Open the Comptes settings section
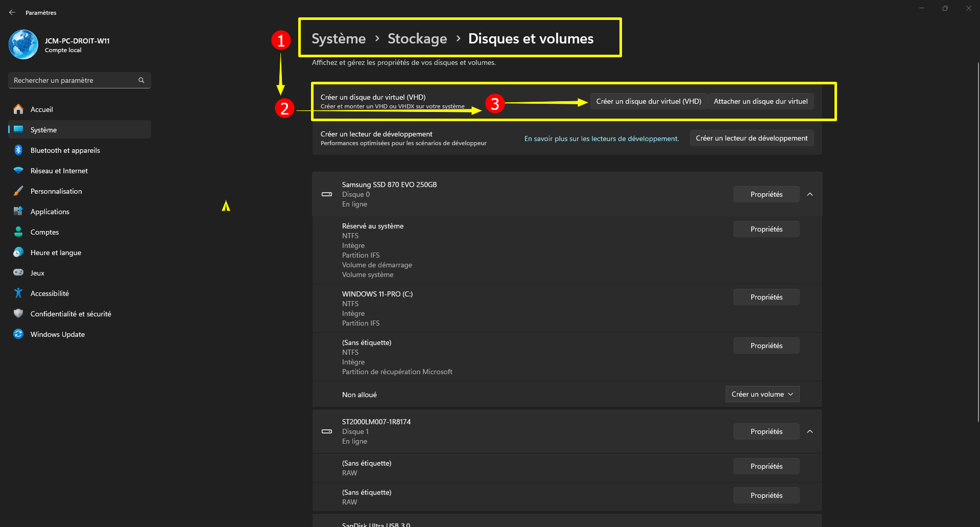 pos(45,232)
